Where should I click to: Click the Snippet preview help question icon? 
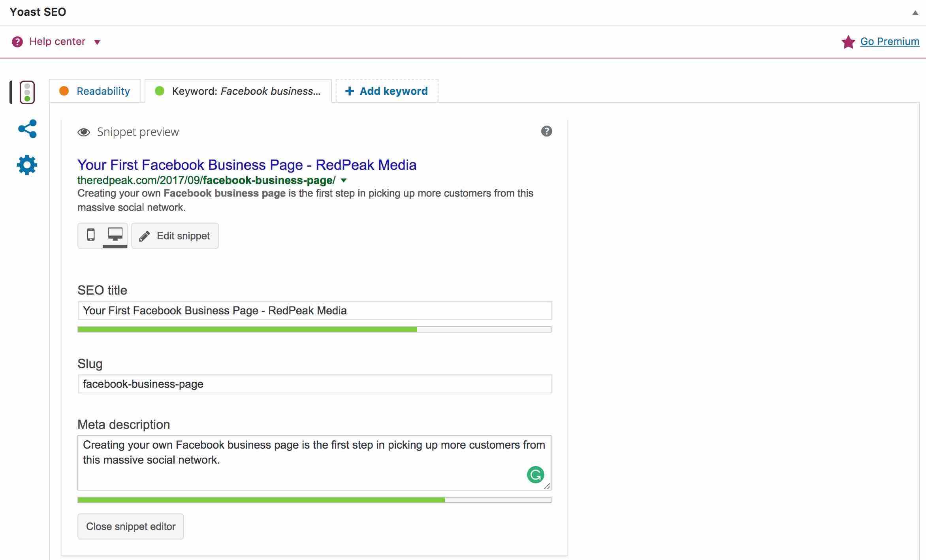pos(546,131)
